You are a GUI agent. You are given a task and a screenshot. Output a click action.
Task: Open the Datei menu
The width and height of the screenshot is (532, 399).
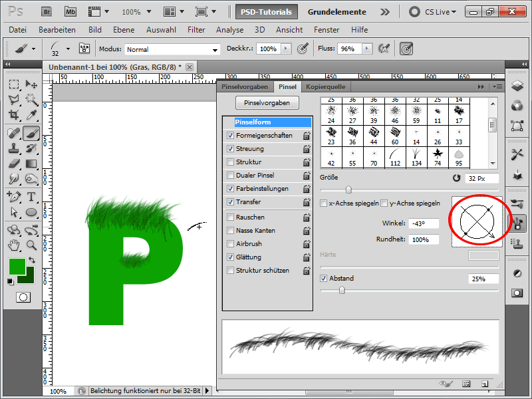[18, 30]
